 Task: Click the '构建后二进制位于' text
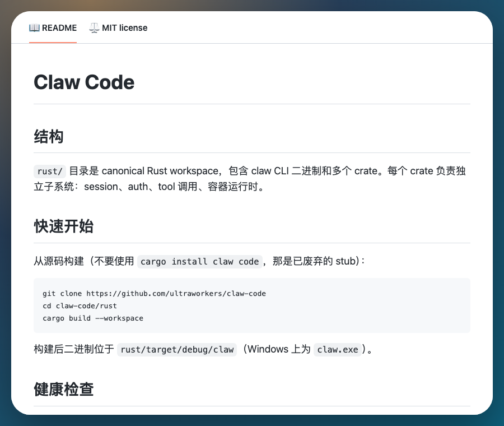click(74, 349)
